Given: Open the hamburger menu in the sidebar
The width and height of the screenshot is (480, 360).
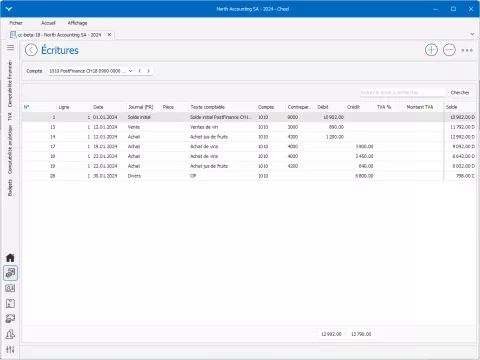Looking at the screenshot, I should (x=10, y=48).
